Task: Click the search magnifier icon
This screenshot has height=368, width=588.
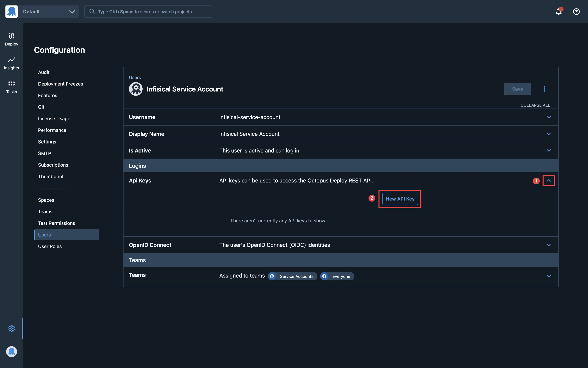Action: 92,11
